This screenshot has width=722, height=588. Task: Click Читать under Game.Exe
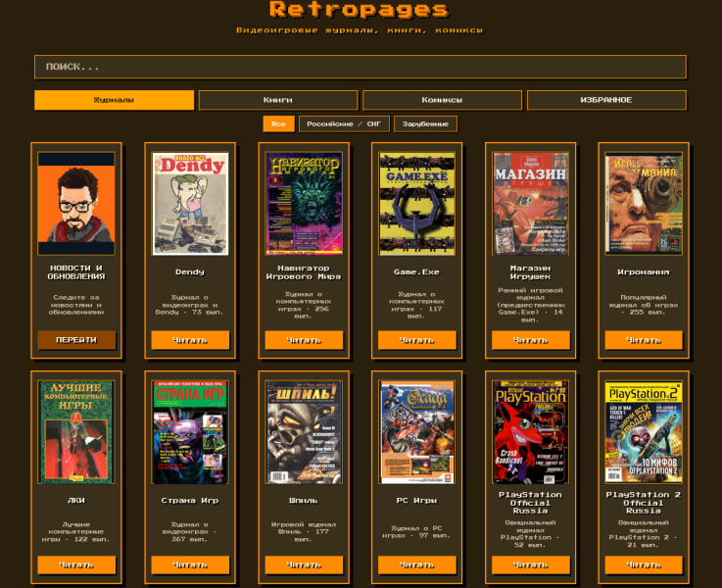[x=416, y=340]
